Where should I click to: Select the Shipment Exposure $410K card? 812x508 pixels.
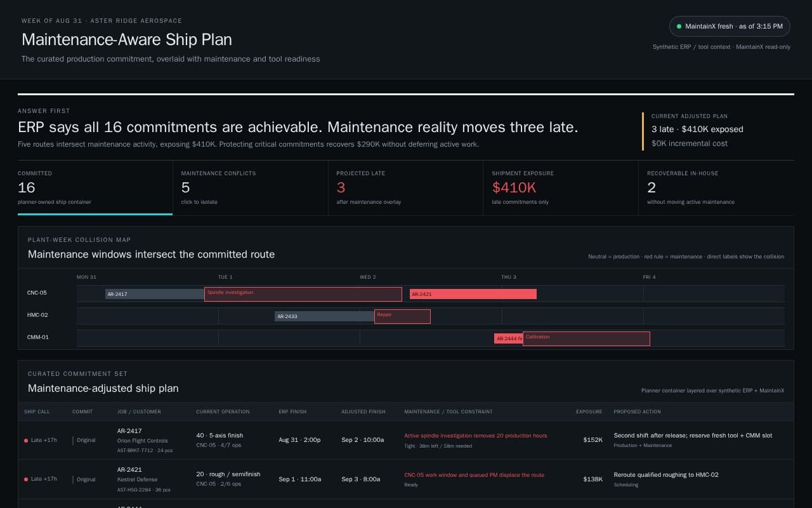pos(561,188)
